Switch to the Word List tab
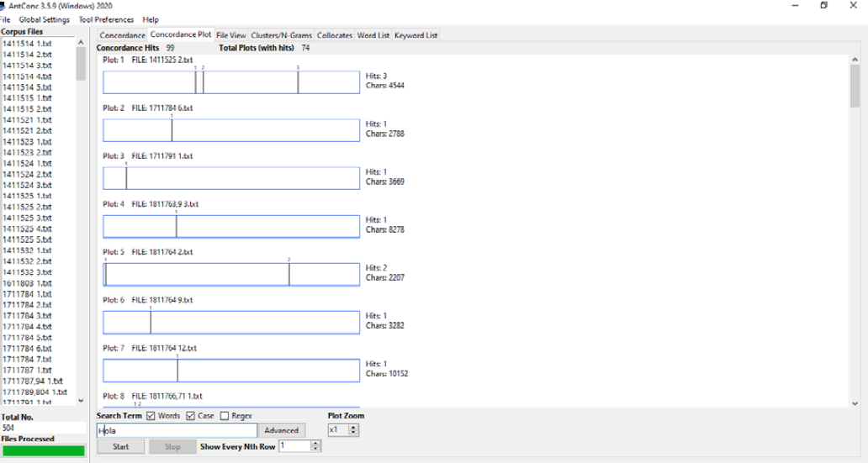The image size is (868, 463). coord(373,35)
